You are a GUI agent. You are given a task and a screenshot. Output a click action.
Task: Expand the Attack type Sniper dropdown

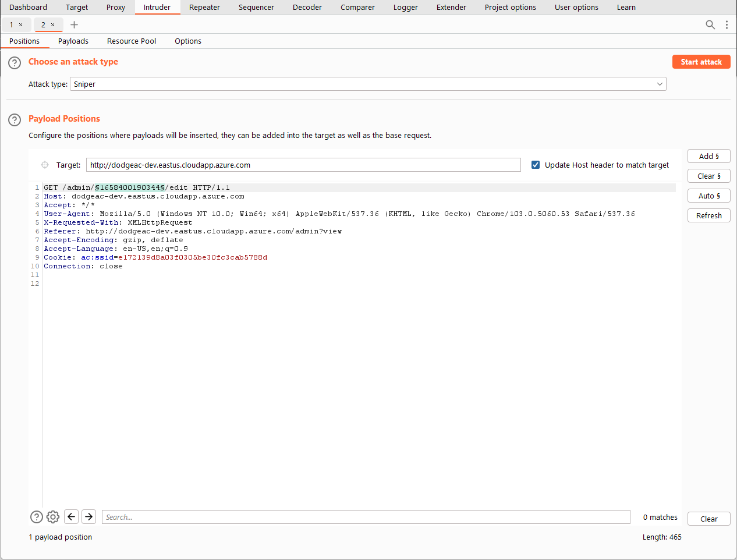click(368, 84)
